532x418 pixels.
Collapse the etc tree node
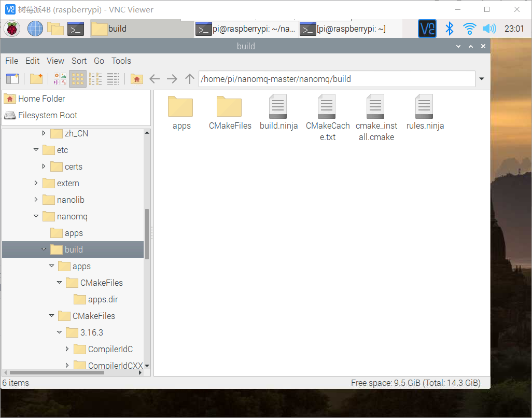[x=36, y=150]
